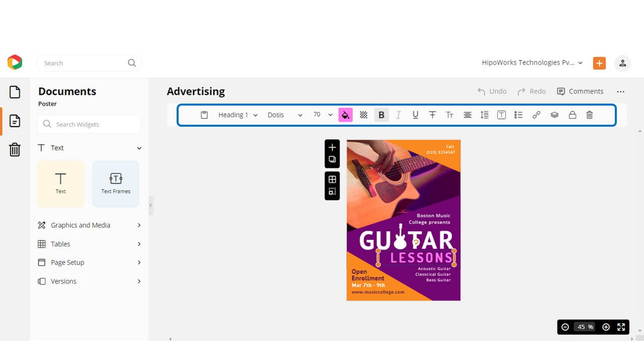
Task: Open the Heading 1 style dropdown
Action: pos(236,115)
